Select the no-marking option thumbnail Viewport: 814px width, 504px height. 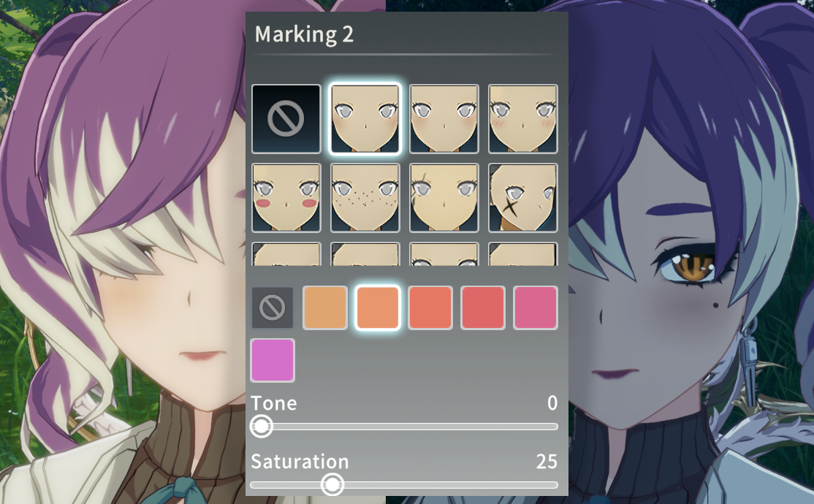coord(286,119)
